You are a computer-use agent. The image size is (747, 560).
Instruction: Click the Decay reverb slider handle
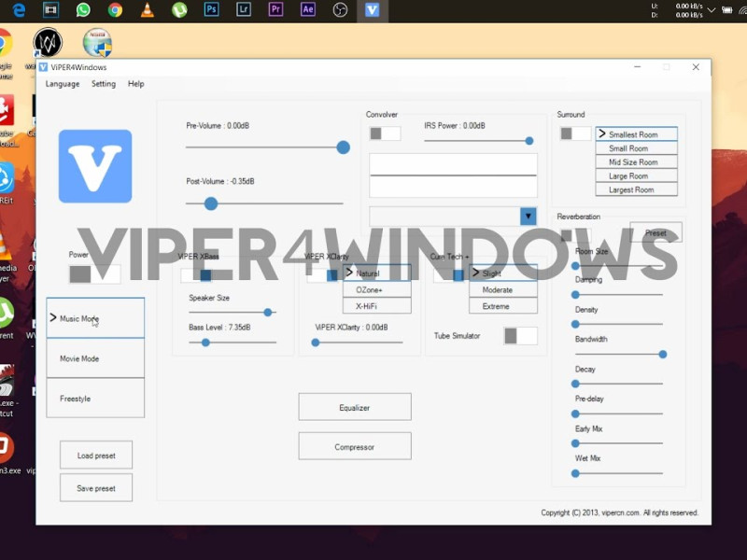click(x=575, y=384)
